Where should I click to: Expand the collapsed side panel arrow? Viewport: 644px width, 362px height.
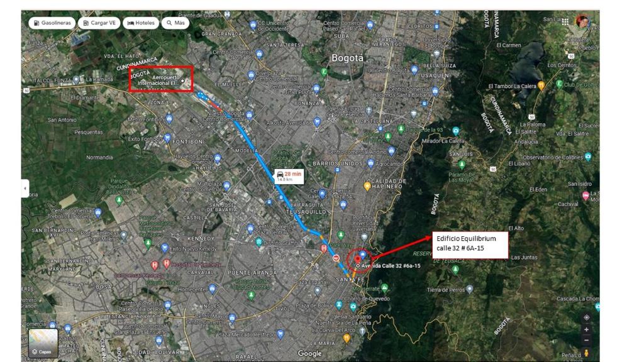pos(25,189)
